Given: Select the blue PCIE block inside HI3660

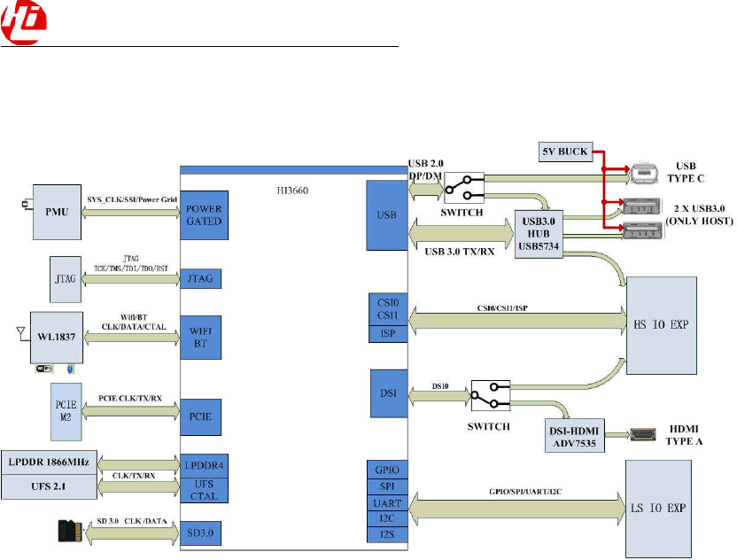Looking at the screenshot, I should point(201,417).
